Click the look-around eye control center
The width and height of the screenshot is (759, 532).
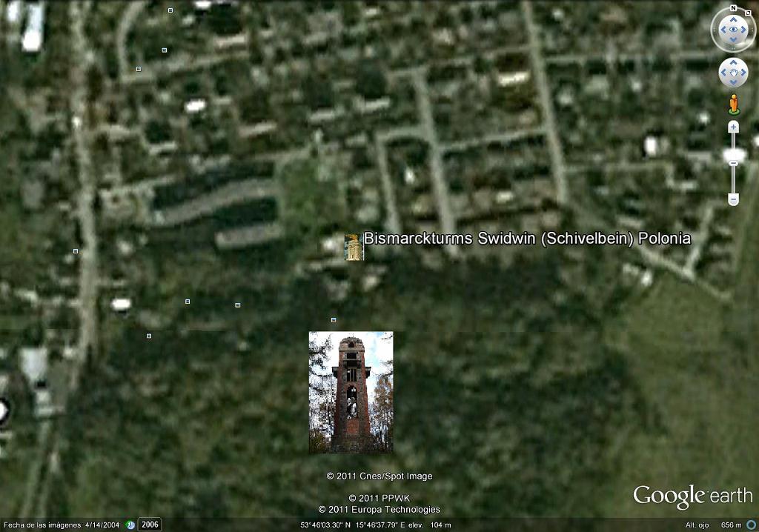(733, 30)
